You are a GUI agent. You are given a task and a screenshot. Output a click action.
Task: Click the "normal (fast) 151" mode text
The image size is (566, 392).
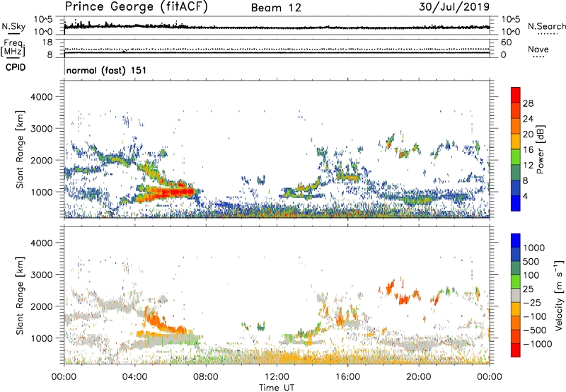tap(107, 70)
